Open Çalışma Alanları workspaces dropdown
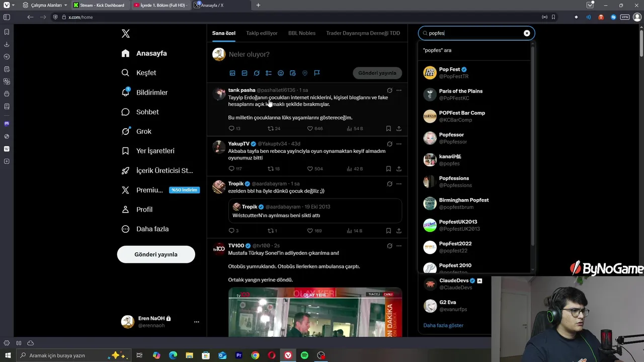Screen dimensions: 644x362 tap(45, 5)
